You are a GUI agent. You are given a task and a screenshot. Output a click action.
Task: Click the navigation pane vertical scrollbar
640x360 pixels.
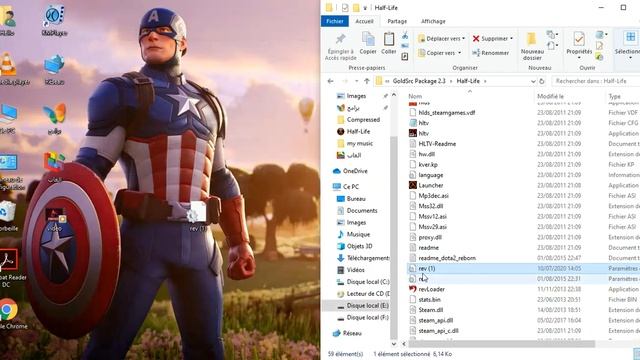[x=393, y=237]
